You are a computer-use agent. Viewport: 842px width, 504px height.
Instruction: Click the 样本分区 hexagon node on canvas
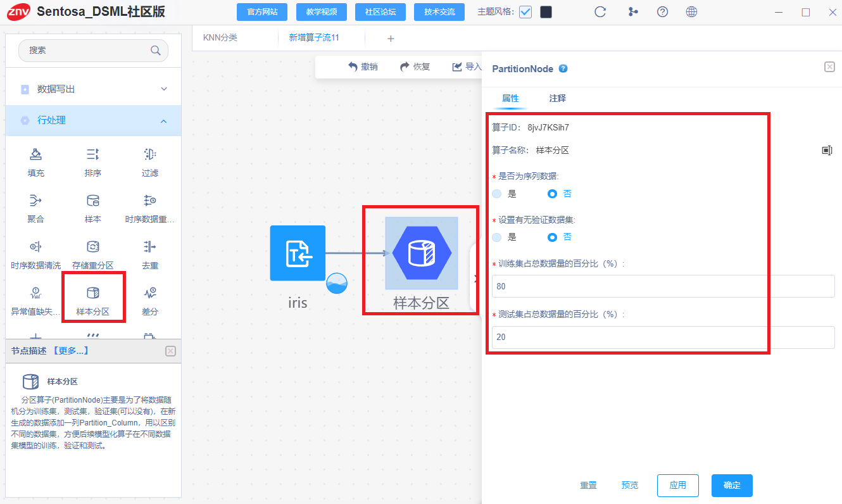click(x=422, y=253)
